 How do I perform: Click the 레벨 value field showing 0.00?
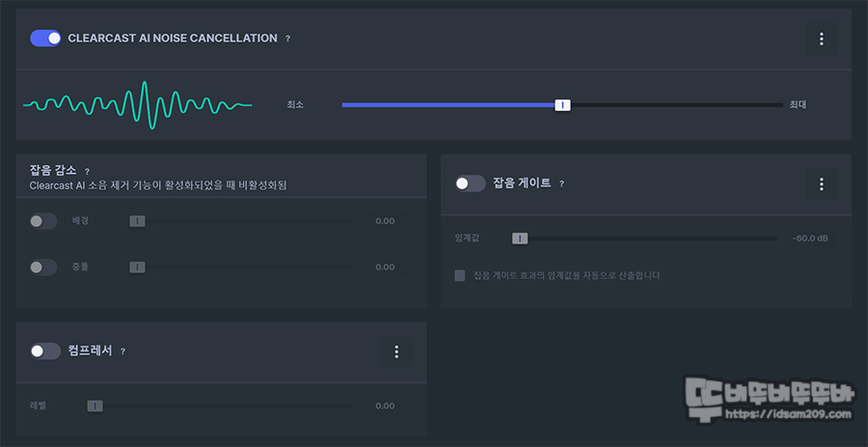[x=385, y=406]
